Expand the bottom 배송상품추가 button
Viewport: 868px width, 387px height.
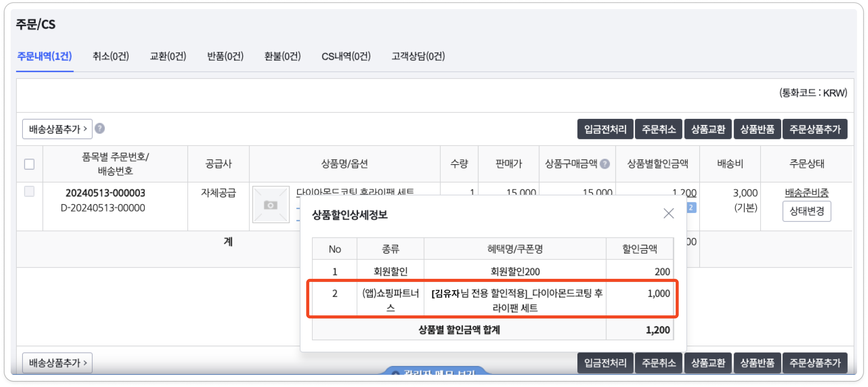coord(58,363)
